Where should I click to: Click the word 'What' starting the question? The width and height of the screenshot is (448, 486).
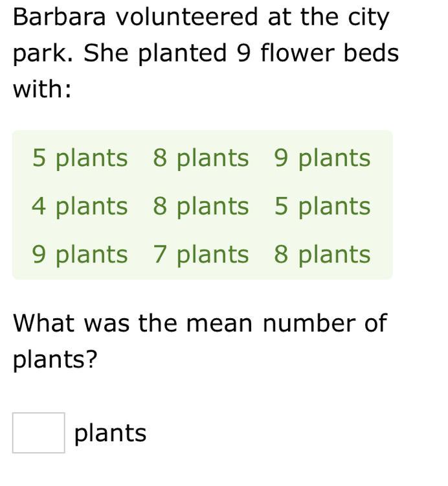tap(43, 323)
